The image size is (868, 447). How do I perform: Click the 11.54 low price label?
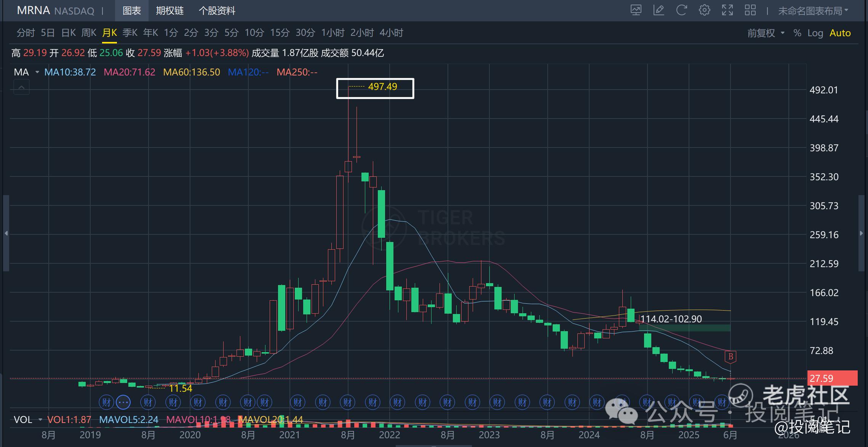point(181,388)
